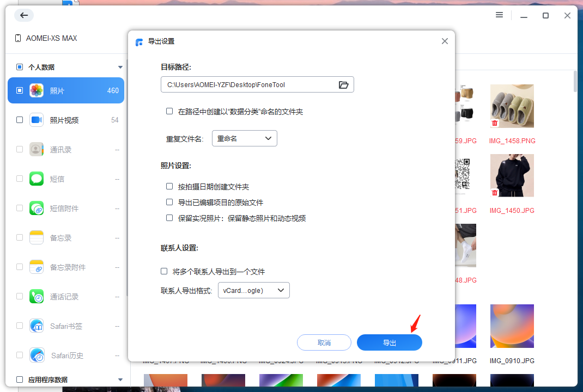The width and height of the screenshot is (583, 392).
Task: Enable 将多个联系人导出到一个文件
Action: [164, 271]
